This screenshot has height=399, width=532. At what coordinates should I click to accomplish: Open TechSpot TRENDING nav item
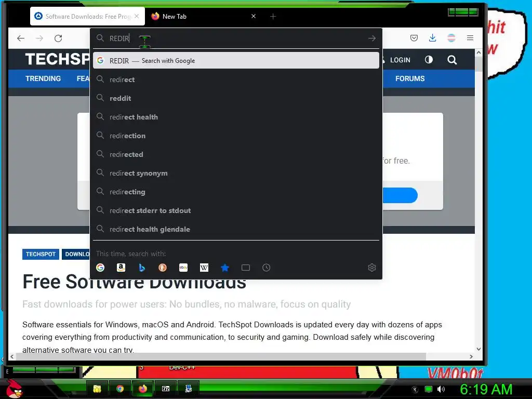[43, 79]
